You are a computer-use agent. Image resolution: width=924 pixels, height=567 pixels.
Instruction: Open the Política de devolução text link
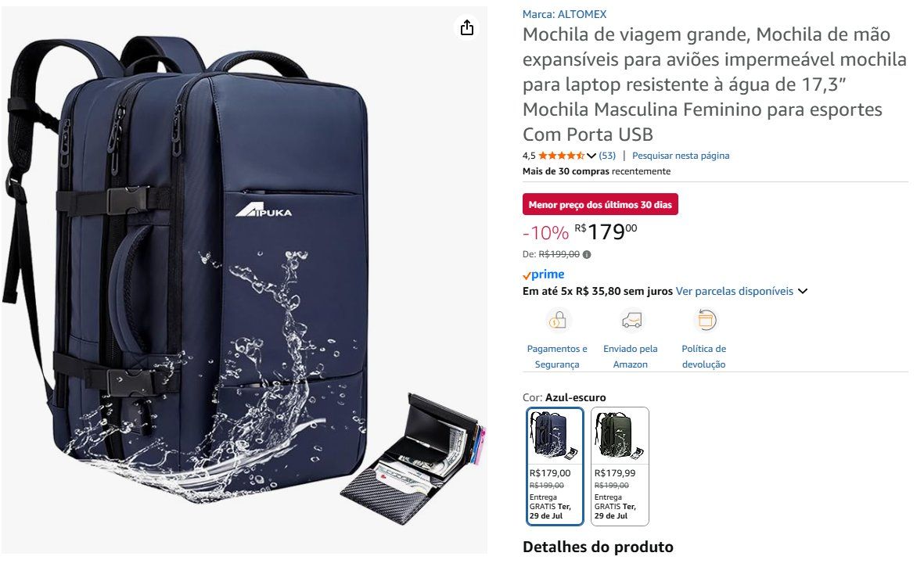pyautogui.click(x=703, y=356)
